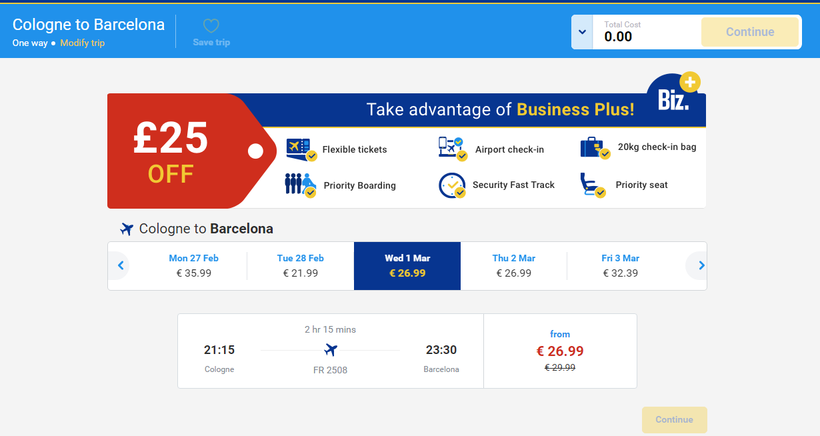Click the Save trip heart icon
820x436 pixels.
[210, 27]
